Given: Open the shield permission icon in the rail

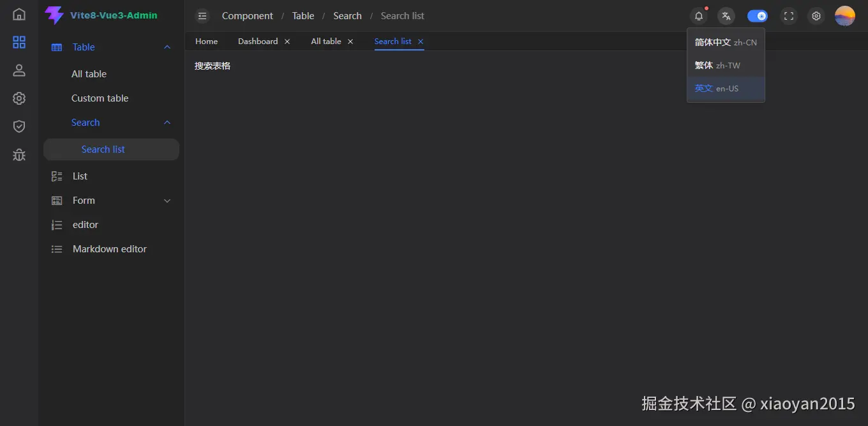Looking at the screenshot, I should (x=19, y=126).
